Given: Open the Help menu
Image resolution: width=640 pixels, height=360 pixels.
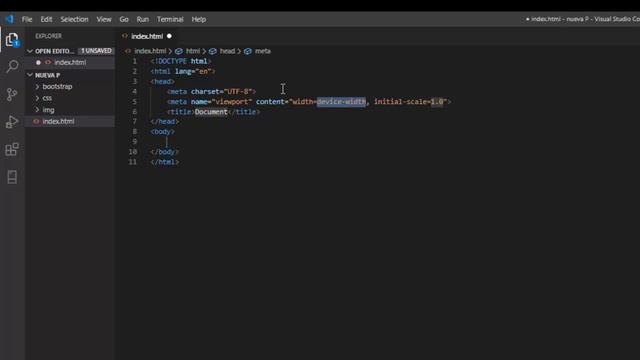Looking at the screenshot, I should tap(199, 19).
